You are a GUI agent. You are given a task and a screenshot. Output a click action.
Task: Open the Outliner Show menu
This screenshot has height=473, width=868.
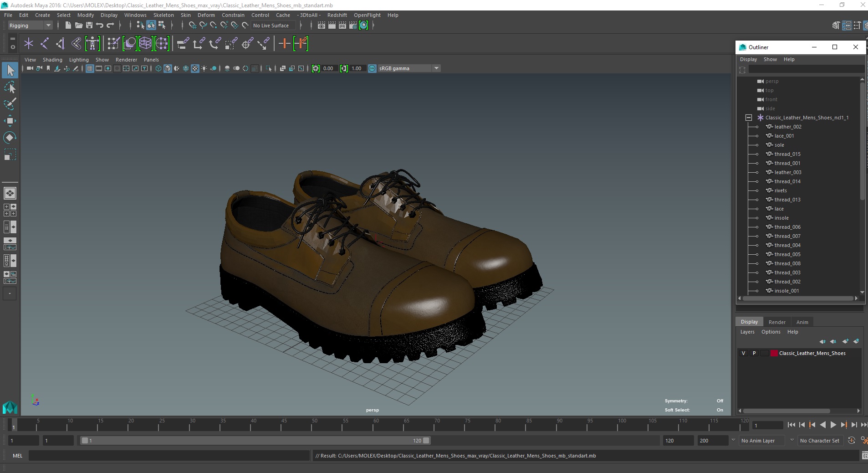pos(770,59)
